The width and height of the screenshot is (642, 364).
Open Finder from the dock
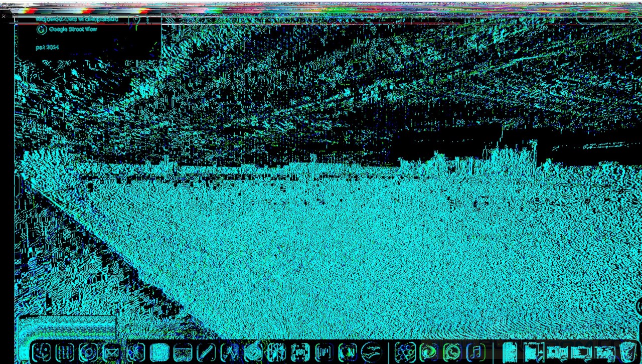(x=41, y=352)
